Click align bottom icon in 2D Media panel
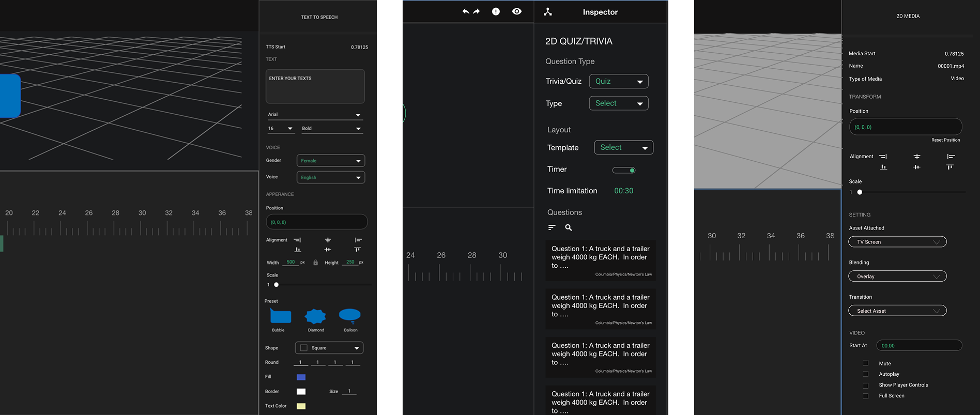 pos(883,167)
